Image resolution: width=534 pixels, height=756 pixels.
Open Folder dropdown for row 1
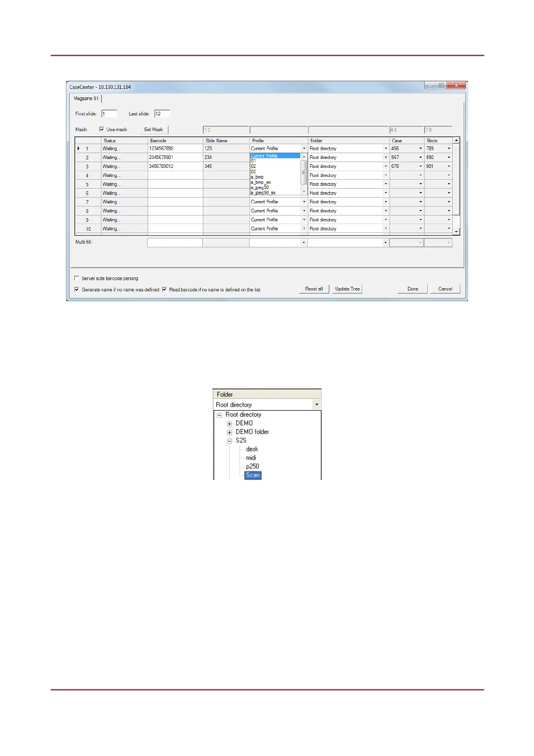pos(385,149)
